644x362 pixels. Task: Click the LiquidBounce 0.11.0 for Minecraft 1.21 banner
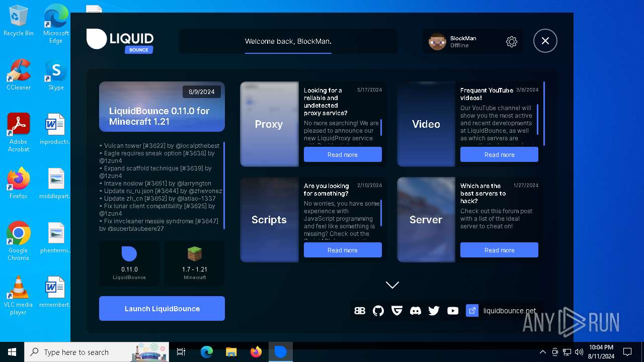pyautogui.click(x=162, y=107)
